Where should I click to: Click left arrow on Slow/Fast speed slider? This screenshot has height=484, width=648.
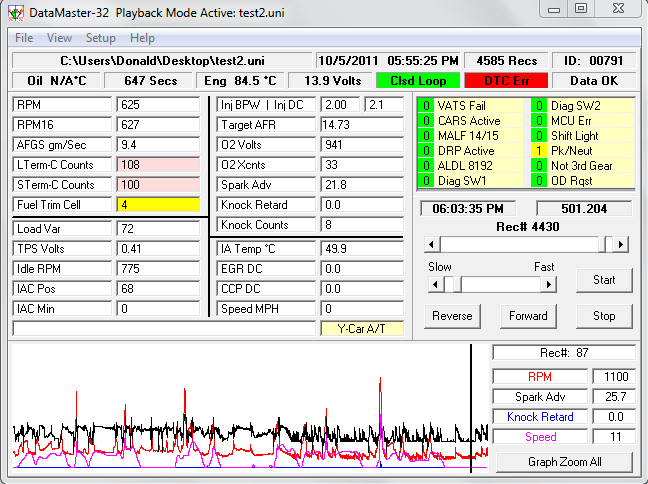click(435, 284)
